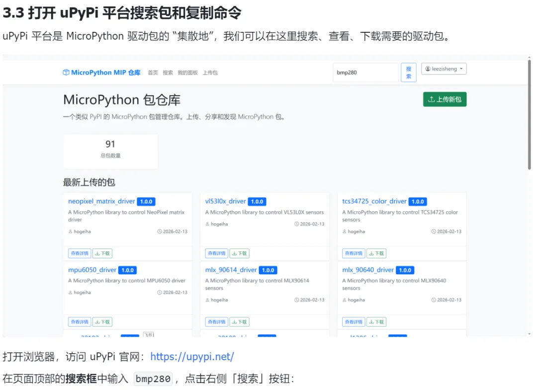Image resolution: width=537 pixels, height=392 pixels.
Task: Download vl53l0x_driver via 下载 button
Action: click(x=239, y=253)
